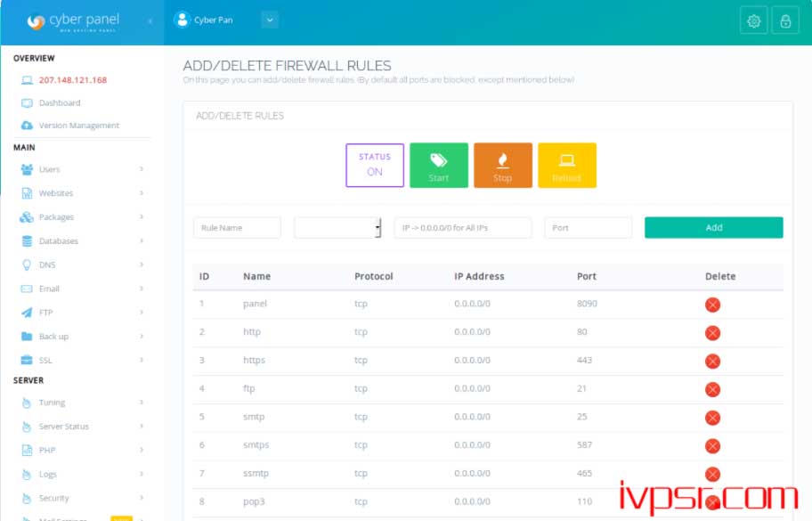
Task: Expand the Email menu chevron
Action: point(142,288)
